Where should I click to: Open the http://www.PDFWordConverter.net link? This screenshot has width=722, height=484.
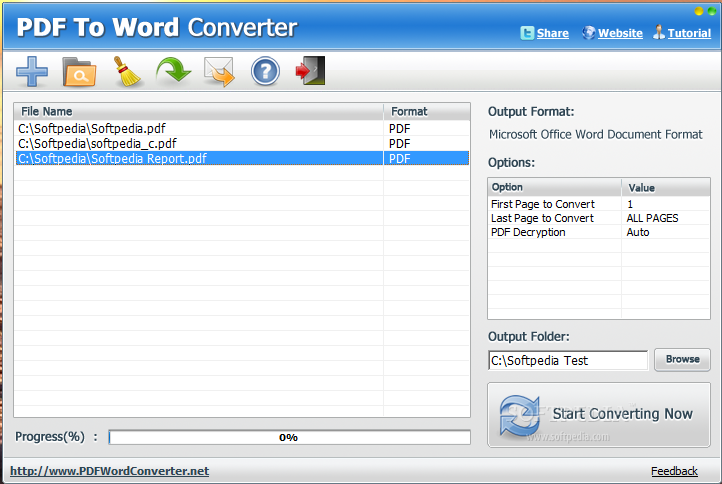(110, 471)
